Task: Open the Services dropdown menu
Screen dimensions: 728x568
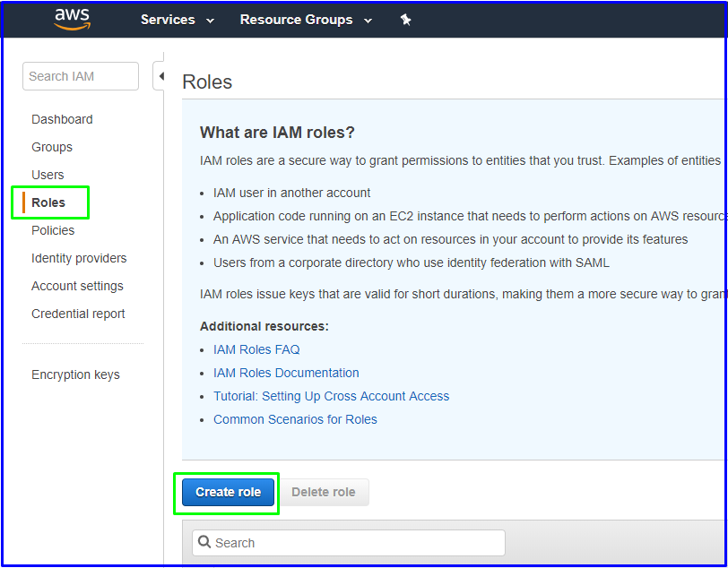Action: 178,20
